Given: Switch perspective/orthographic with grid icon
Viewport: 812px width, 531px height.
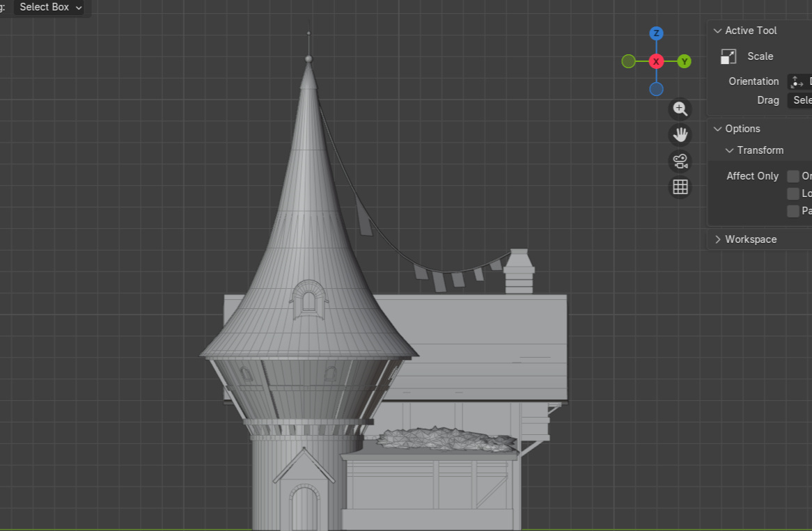Looking at the screenshot, I should tap(680, 187).
